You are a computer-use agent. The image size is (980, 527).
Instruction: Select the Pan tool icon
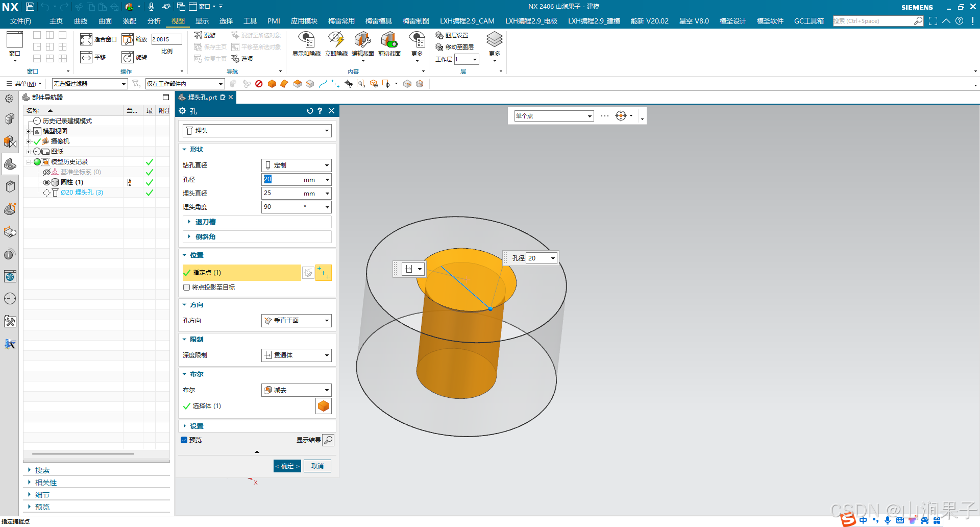[x=86, y=57]
